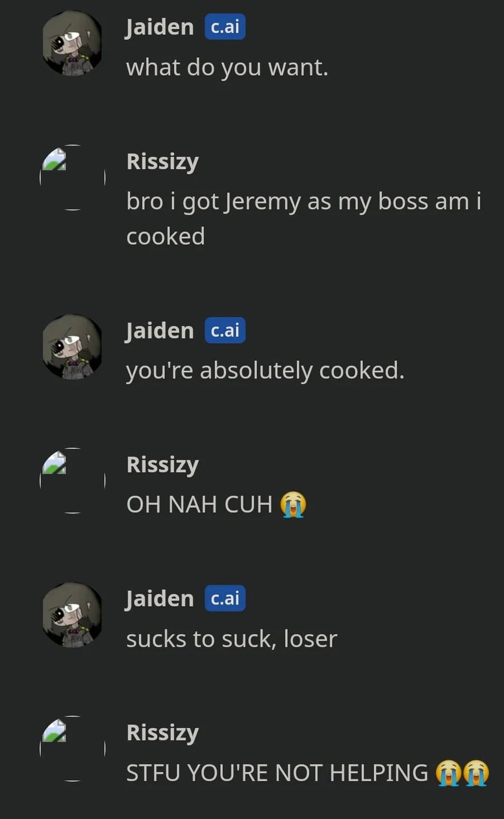Image resolution: width=504 pixels, height=819 pixels.
Task: Open Jaiden's avatar next to "you're absolutely cooked."
Action: click(72, 346)
